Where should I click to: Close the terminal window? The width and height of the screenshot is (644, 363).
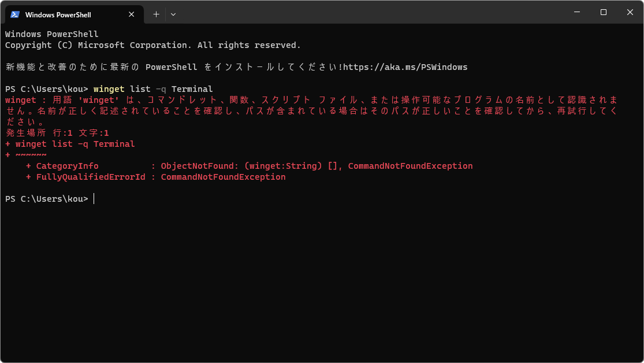(x=630, y=12)
